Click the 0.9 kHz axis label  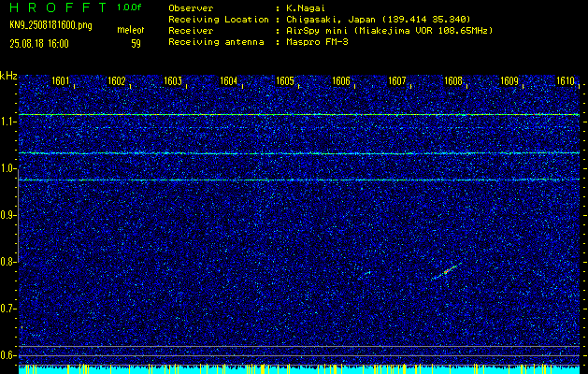(x=7, y=215)
